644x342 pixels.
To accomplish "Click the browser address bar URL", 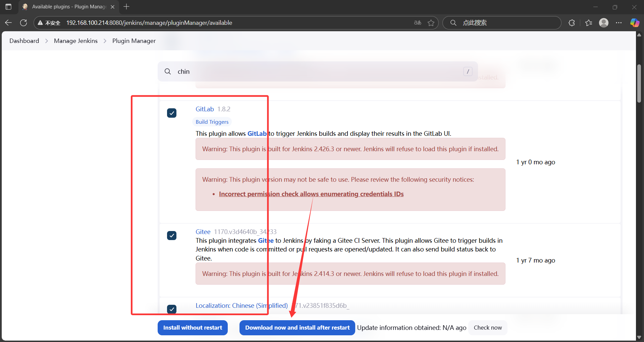I will click(149, 23).
